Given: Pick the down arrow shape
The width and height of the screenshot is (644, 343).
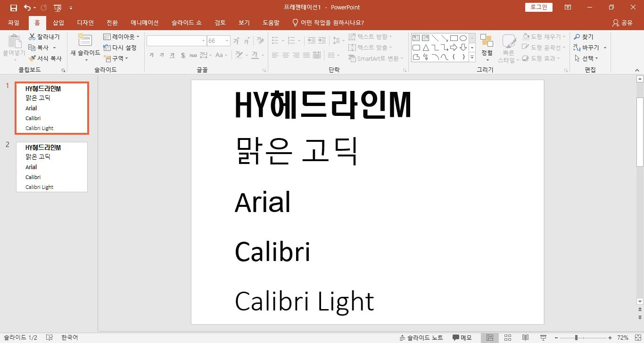Looking at the screenshot, I should [463, 48].
